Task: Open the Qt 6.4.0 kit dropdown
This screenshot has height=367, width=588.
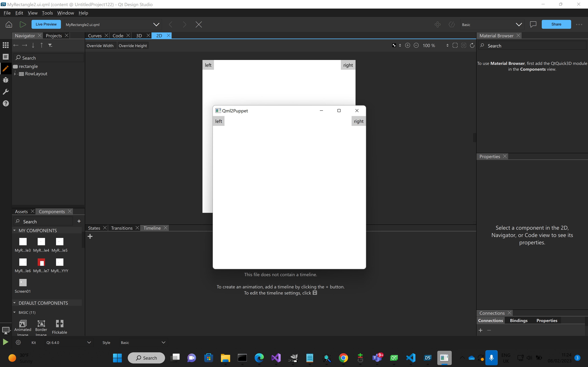Action: (89, 343)
